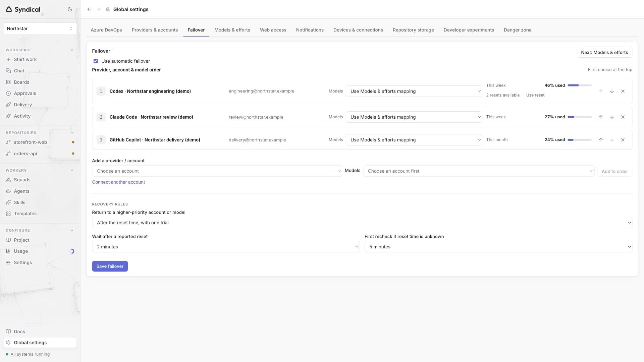Remove GitHub Copilot Northstar delivery row

[x=623, y=140]
